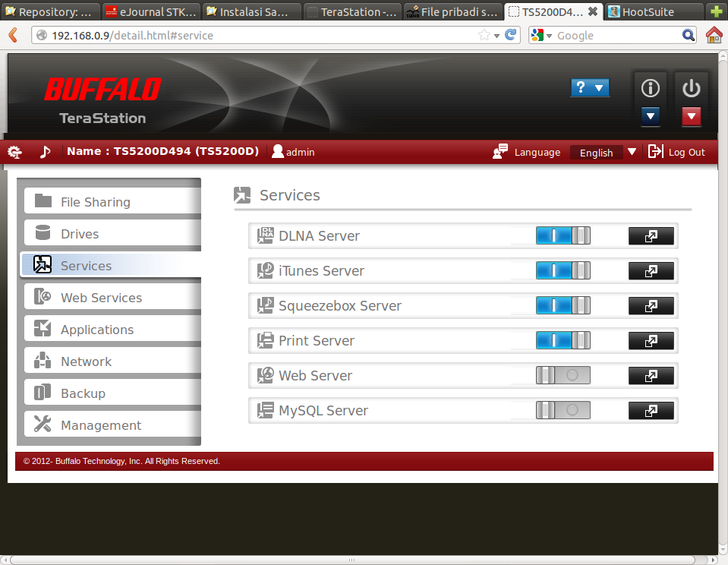Viewport: 728px width, 565px height.
Task: Reload page with the refresh icon
Action: tap(510, 35)
